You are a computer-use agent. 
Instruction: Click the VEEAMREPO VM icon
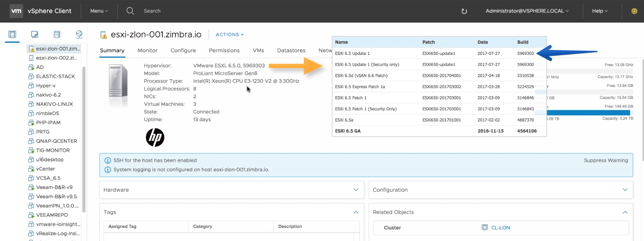coord(31,215)
